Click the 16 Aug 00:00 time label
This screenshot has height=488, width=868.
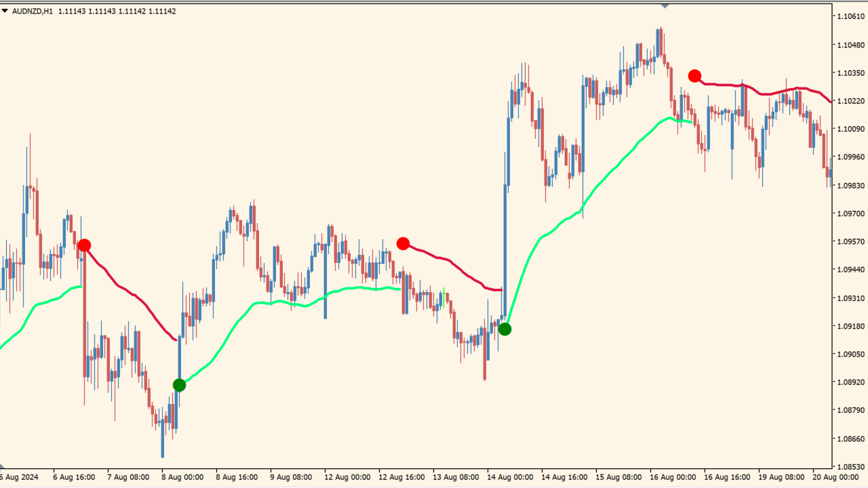tap(673, 477)
